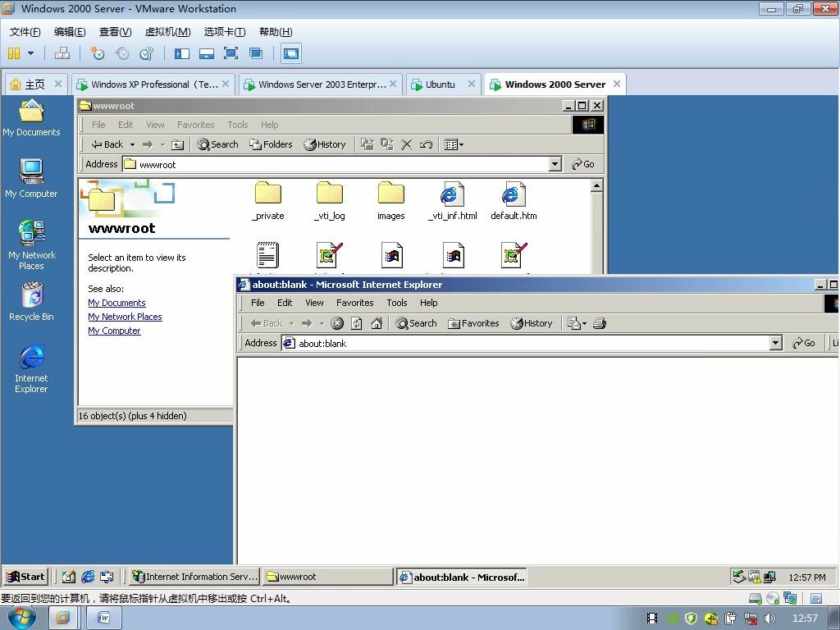Image resolution: width=840 pixels, height=630 pixels.
Task: Toggle Folders pane in wwwroot window
Action: pos(271,144)
